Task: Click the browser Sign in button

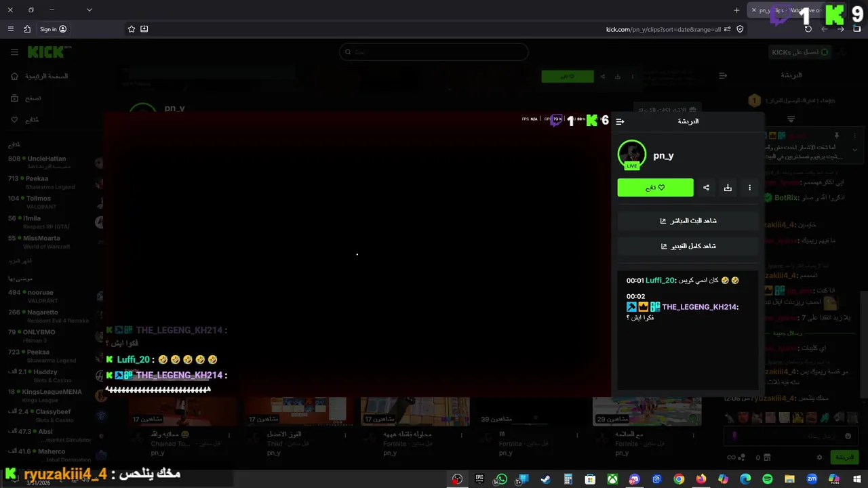Action: tap(53, 29)
